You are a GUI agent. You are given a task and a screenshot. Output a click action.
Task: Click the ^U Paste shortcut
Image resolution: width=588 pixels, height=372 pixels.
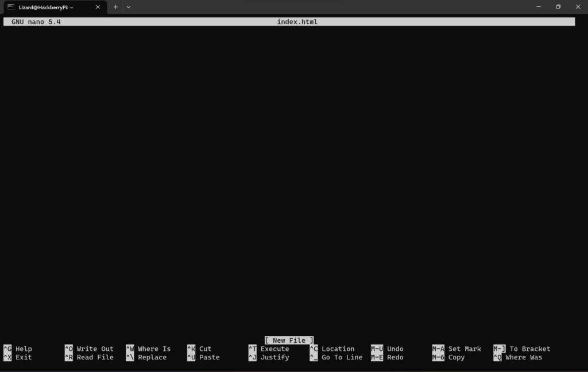[203, 358]
